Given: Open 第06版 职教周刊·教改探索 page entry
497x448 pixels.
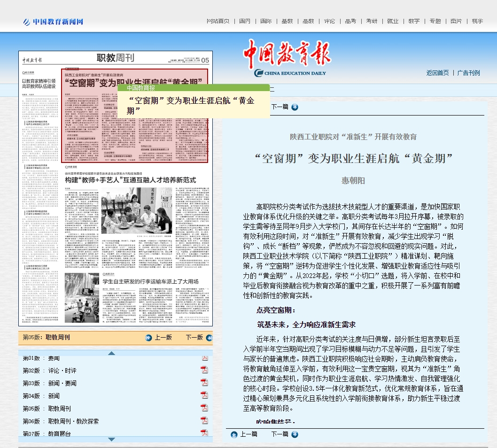Looking at the screenshot, I should click(73, 421).
